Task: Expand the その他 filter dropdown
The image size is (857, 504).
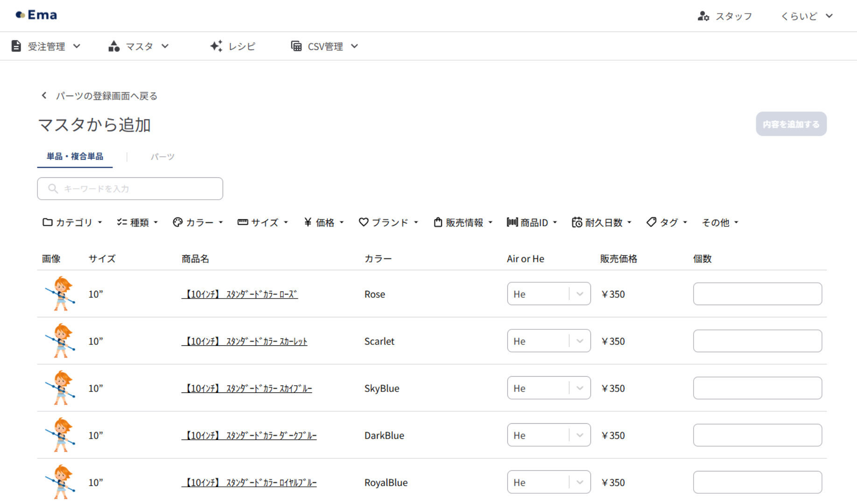Action: 720,223
